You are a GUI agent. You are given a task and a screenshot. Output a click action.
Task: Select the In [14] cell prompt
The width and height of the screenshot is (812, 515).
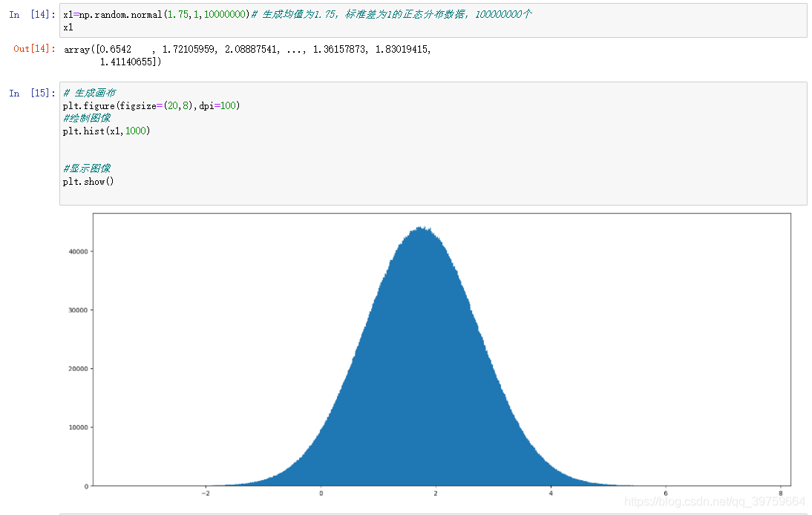pos(32,15)
